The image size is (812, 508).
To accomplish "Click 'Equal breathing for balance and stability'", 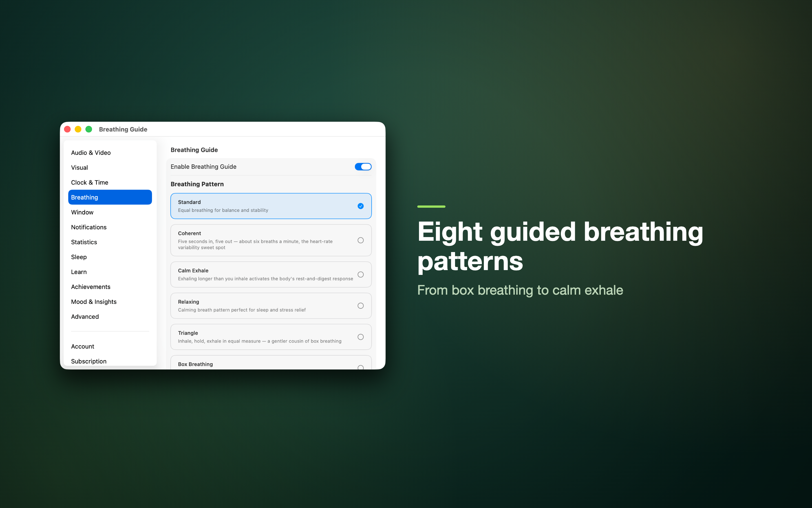I will tap(223, 210).
